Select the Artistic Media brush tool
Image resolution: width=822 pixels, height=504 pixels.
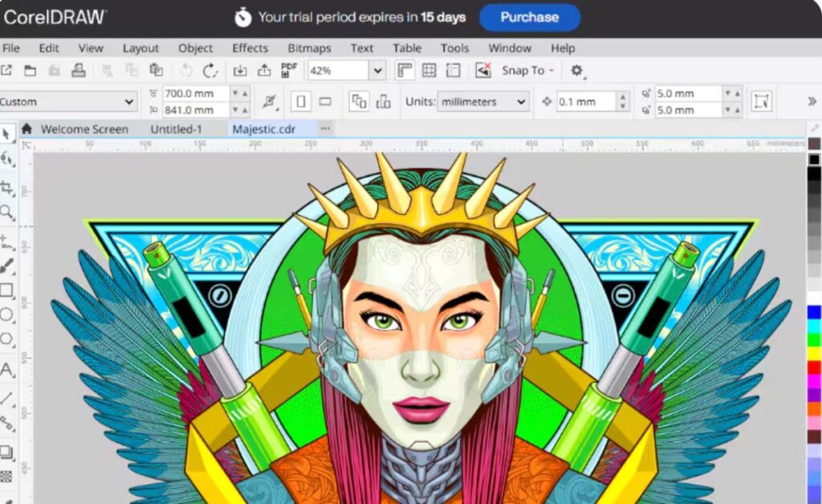(x=6, y=266)
